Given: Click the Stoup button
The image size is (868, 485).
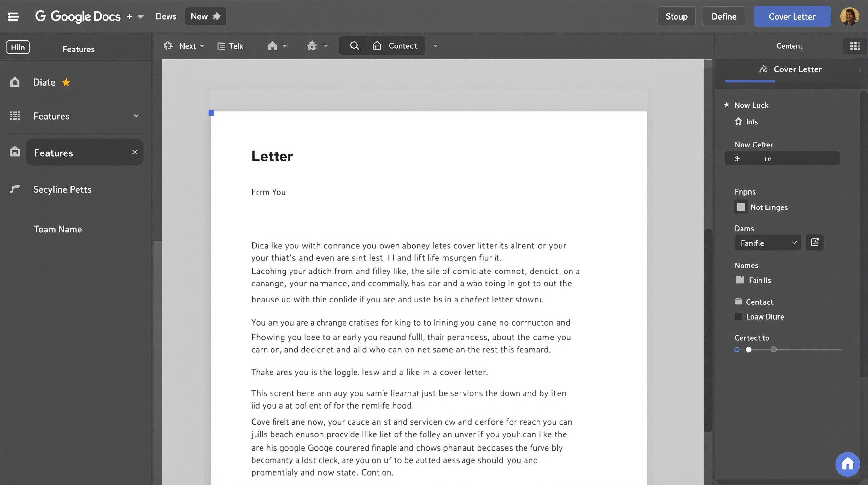Looking at the screenshot, I should tap(676, 16).
